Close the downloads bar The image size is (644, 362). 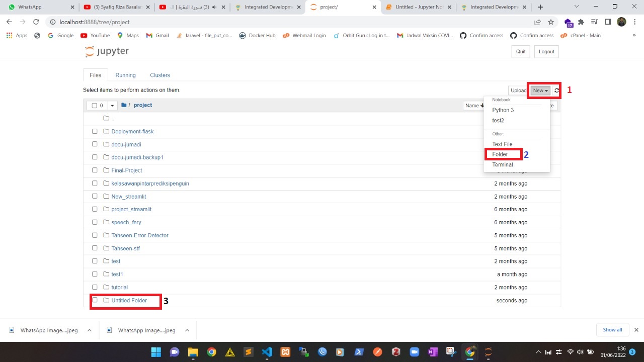[636, 330]
